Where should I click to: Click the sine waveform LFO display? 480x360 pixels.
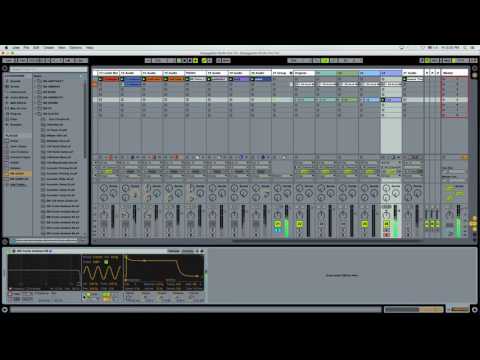pyautogui.click(x=102, y=272)
